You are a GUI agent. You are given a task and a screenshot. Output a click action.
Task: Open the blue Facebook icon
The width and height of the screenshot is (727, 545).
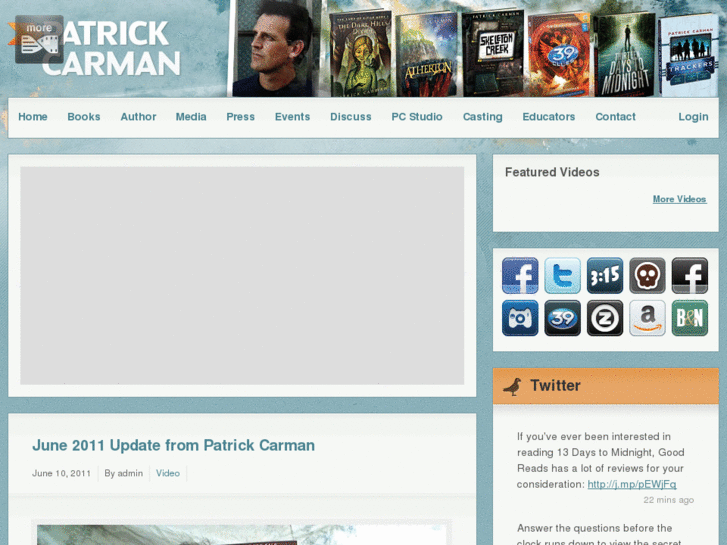(x=520, y=276)
